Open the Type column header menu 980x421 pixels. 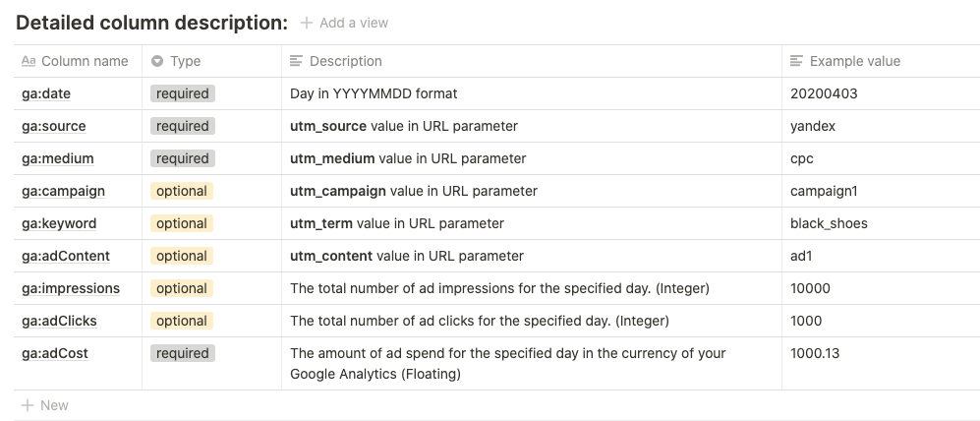coord(212,61)
